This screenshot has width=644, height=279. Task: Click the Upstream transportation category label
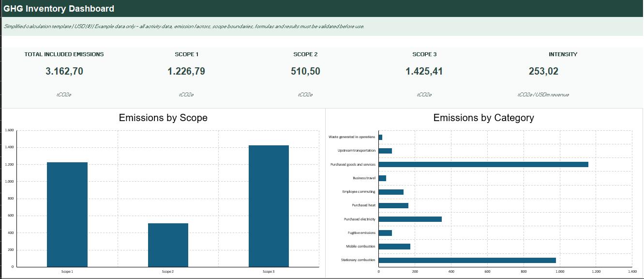357,151
